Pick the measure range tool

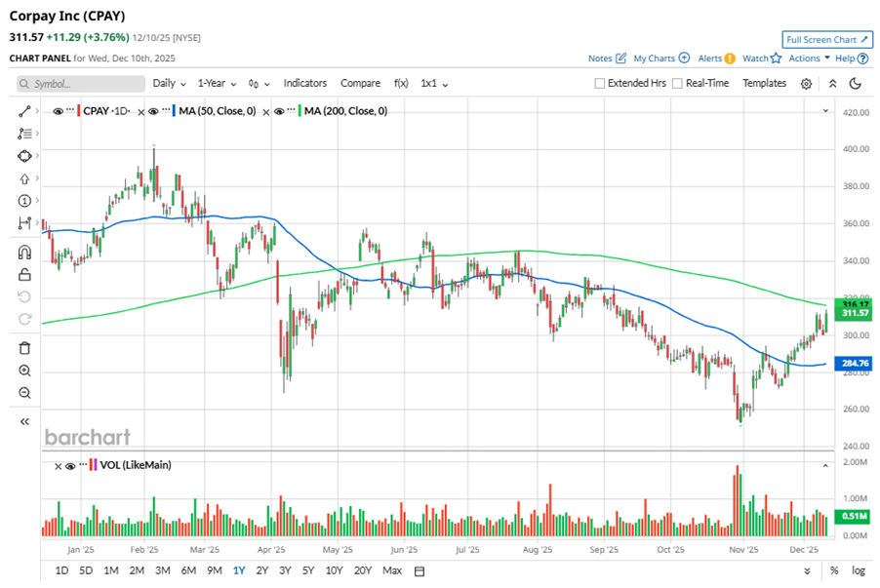24,222
